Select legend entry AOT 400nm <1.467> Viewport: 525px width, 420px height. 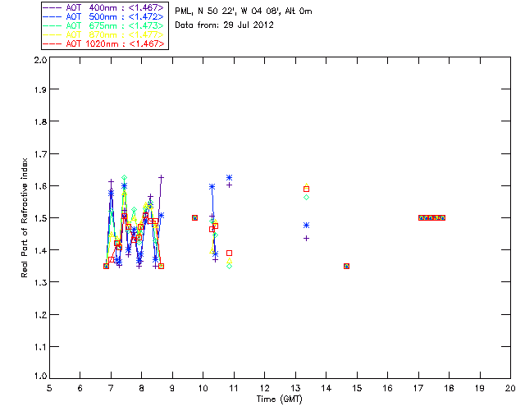pyautogui.click(x=104, y=7)
